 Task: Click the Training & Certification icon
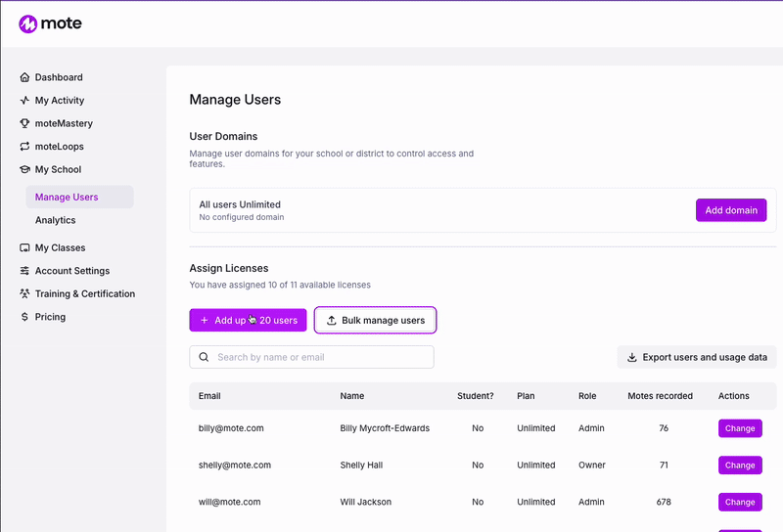click(24, 293)
